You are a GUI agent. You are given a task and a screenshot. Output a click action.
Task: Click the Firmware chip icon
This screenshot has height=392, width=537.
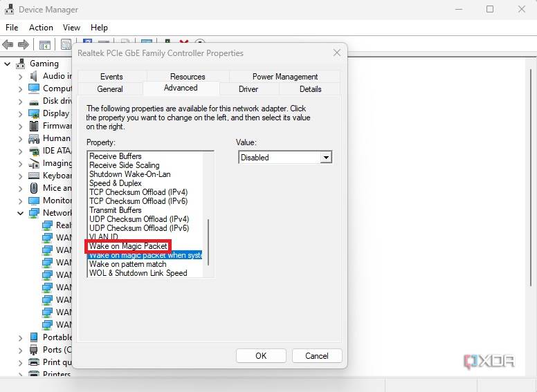tap(34, 126)
